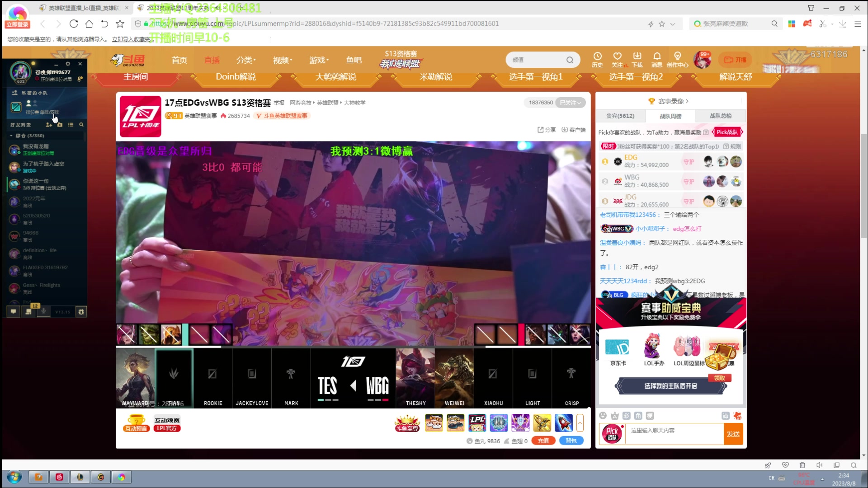Viewport: 868px width, 488px height.
Task: Click the 发送 send button
Action: (x=733, y=434)
